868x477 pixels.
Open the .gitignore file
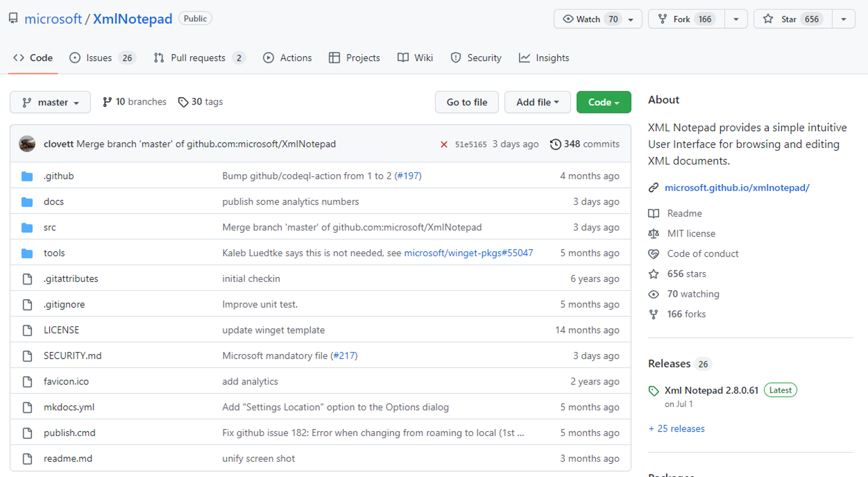click(64, 305)
